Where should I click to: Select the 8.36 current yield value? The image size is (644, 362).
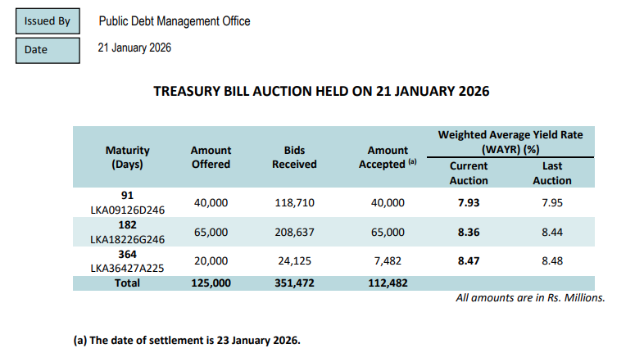point(469,232)
